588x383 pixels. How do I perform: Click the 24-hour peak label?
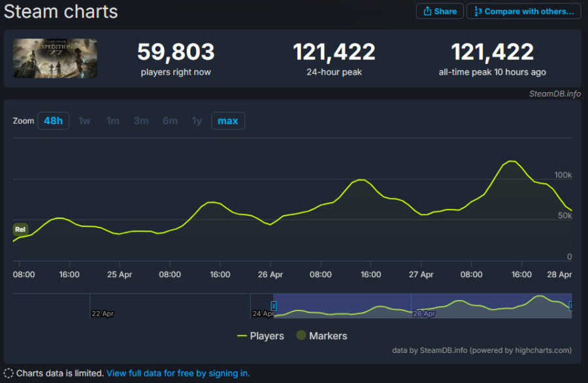334,72
